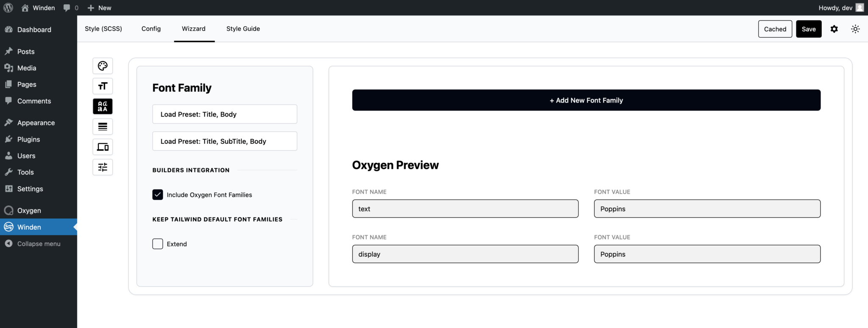Toggle light/dark mode sun icon

pyautogui.click(x=855, y=29)
